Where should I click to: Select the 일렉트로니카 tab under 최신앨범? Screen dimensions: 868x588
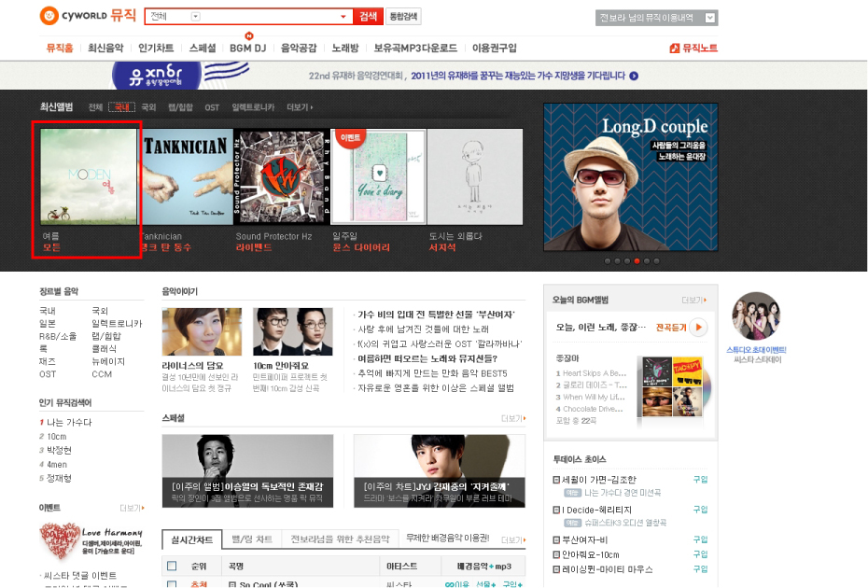click(x=253, y=107)
